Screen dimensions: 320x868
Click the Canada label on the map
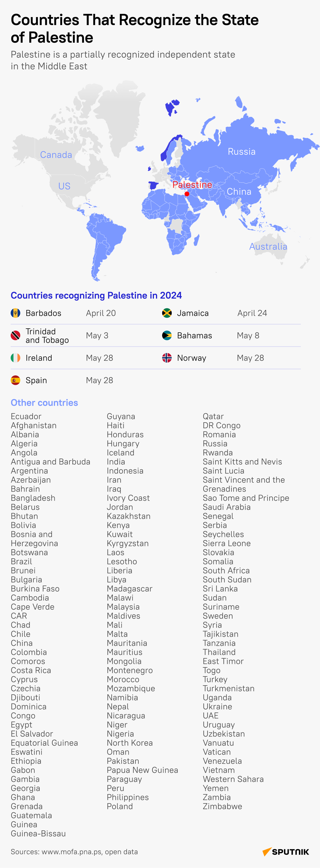(56, 155)
